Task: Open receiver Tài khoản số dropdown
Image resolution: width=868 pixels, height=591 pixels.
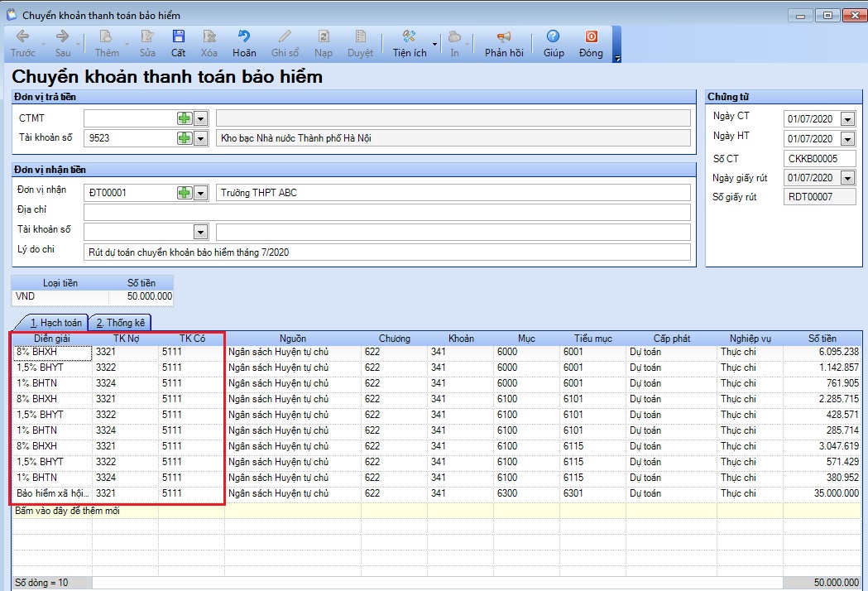Action: pos(201,232)
